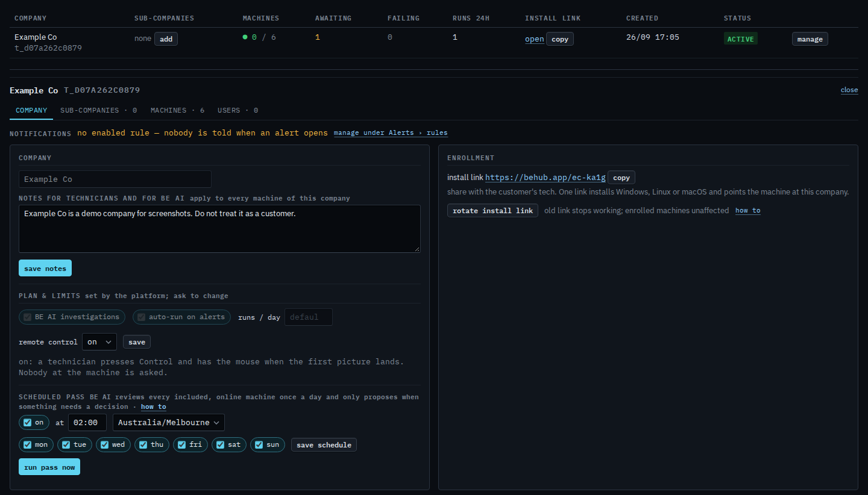
Task: Focus the company name field
Action: click(x=115, y=179)
